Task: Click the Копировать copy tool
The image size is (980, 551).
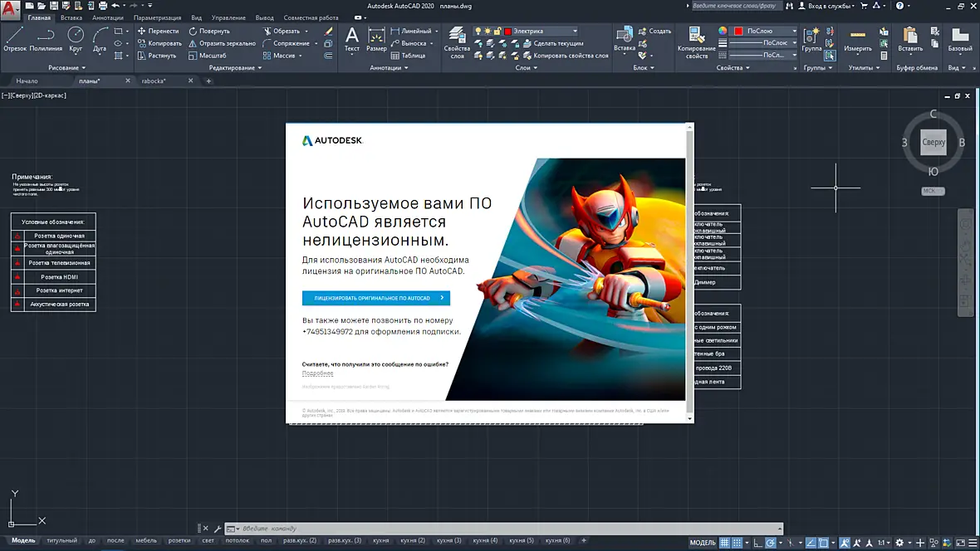Action: [159, 43]
